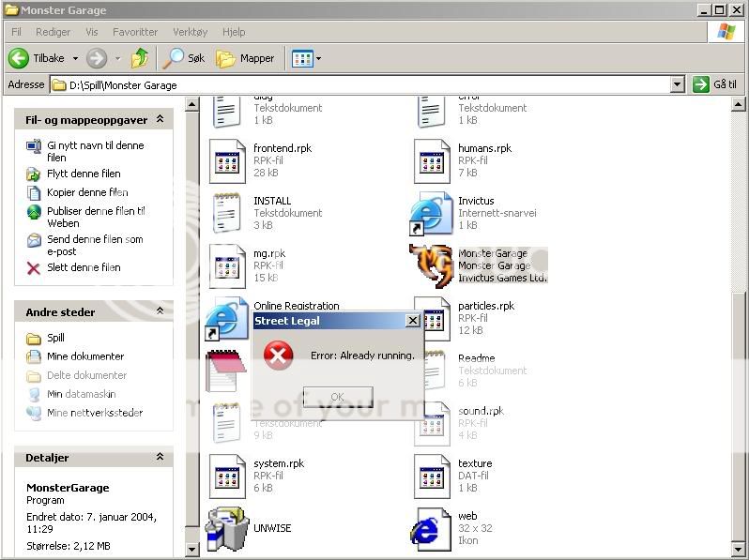The width and height of the screenshot is (749, 560).
Task: Click the red error icon in dialog
Action: coord(278,356)
